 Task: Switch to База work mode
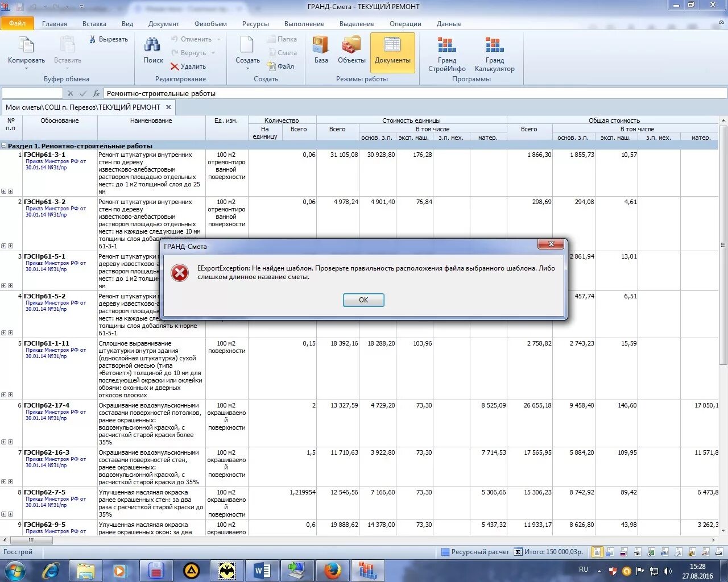coord(321,49)
